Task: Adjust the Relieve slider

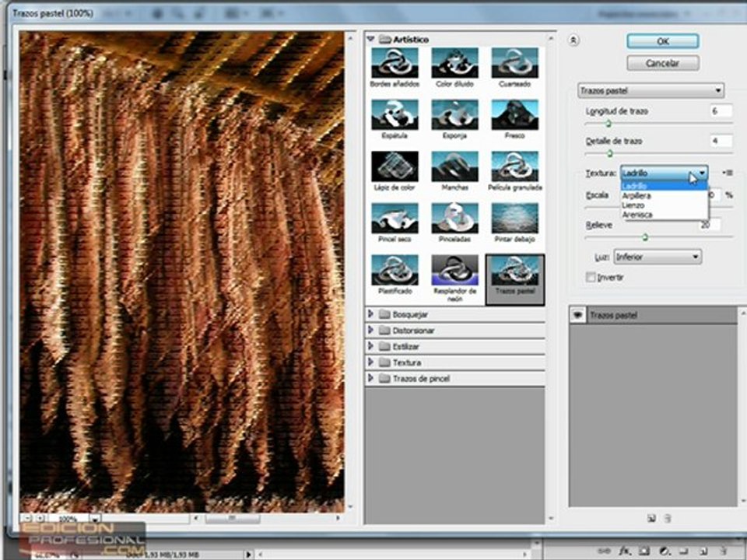Action: 644,237
